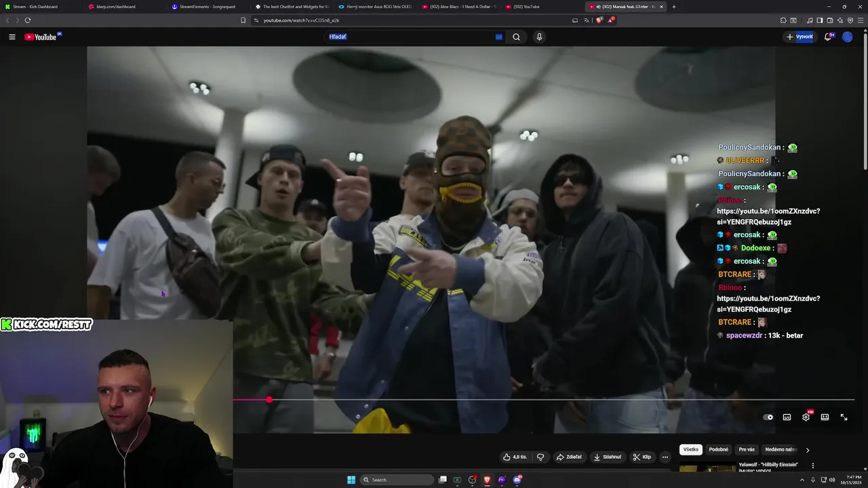Open YouTube notifications bell
The height and width of the screenshot is (488, 868).
pos(828,37)
